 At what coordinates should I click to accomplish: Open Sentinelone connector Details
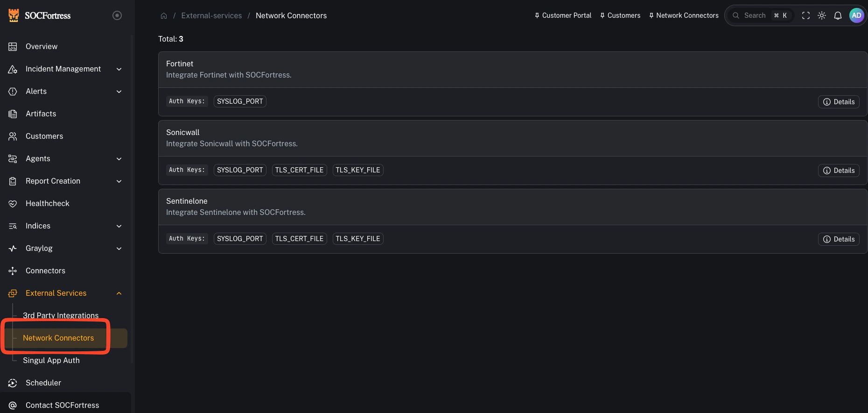click(x=839, y=239)
